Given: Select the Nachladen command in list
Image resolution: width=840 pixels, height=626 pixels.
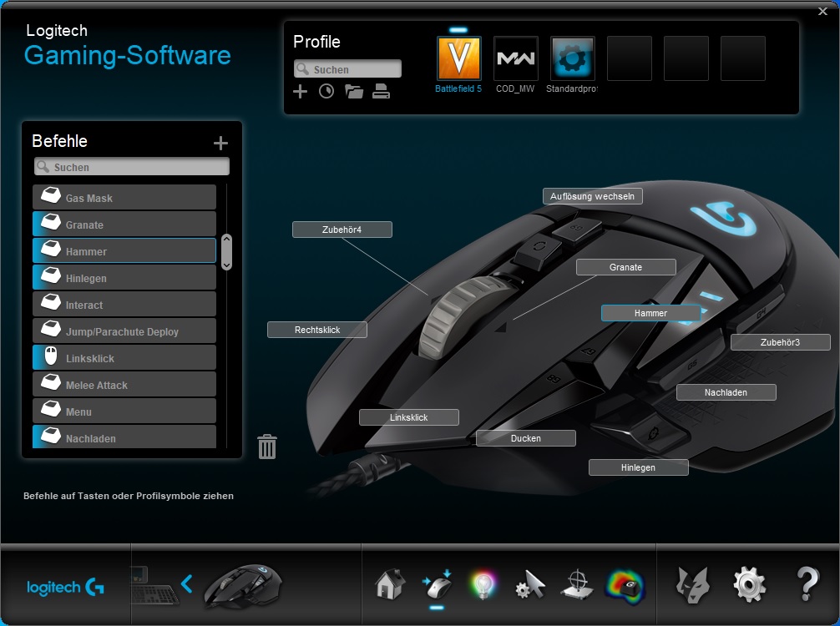Looking at the screenshot, I should tap(124, 437).
